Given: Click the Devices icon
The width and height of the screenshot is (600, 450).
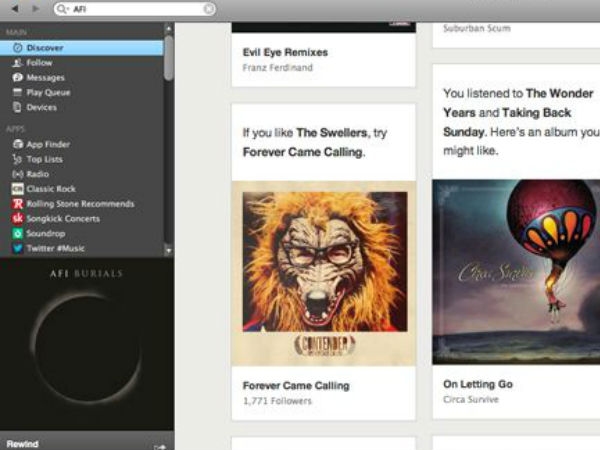Looking at the screenshot, I should pyautogui.click(x=17, y=108).
